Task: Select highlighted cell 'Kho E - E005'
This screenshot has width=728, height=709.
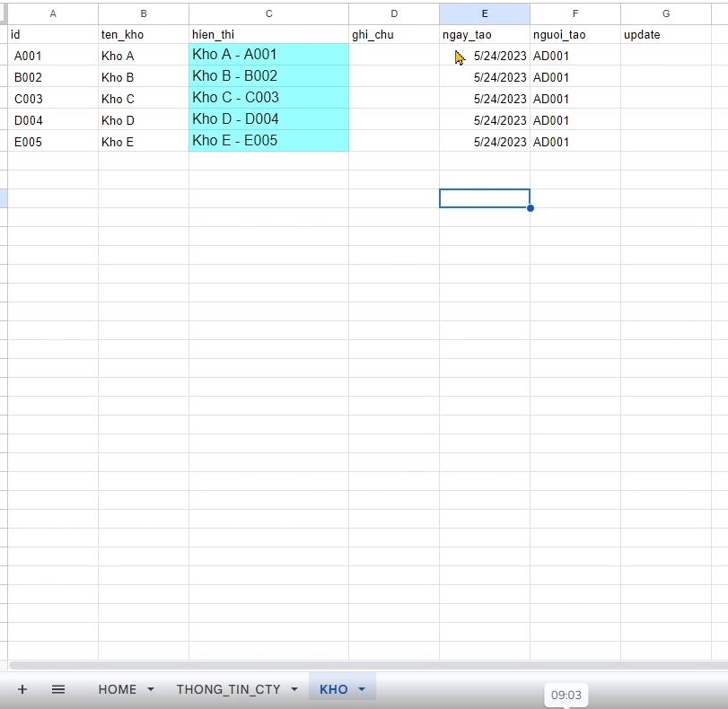Action: pos(268,141)
